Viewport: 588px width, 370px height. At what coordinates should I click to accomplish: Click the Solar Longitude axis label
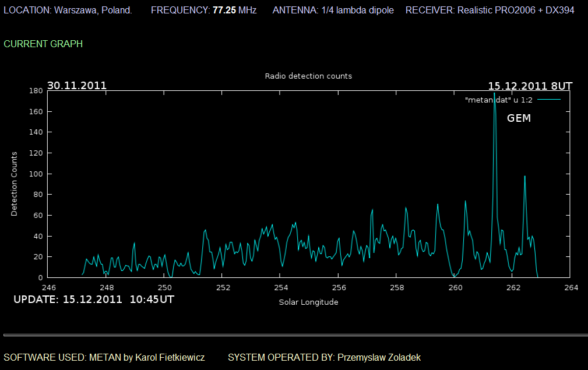coord(308,302)
